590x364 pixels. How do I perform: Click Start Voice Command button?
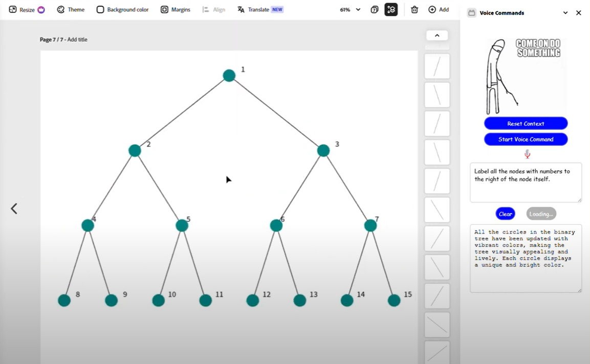(526, 139)
